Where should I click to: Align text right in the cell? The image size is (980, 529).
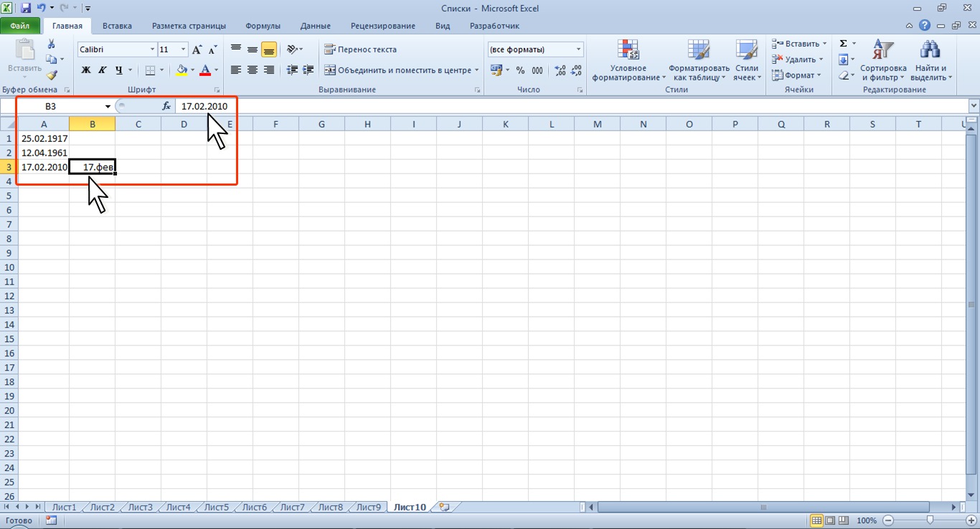[x=269, y=70]
